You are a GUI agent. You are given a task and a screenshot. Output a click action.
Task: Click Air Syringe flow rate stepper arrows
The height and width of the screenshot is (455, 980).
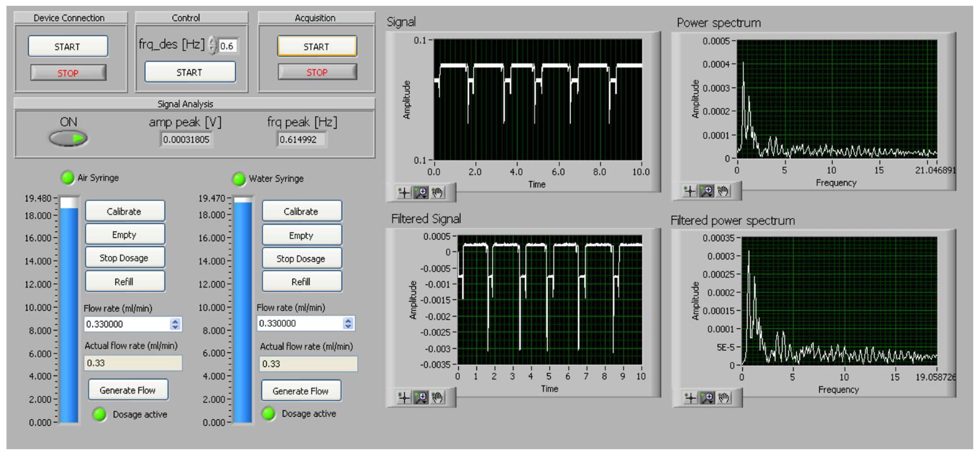175,324
